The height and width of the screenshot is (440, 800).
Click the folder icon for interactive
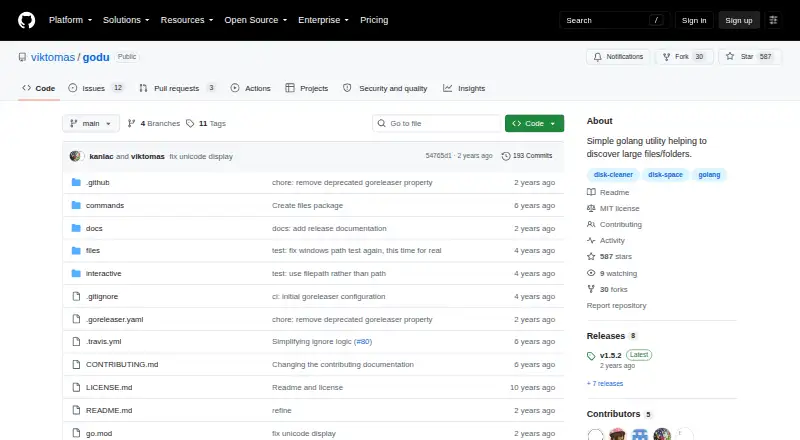(x=76, y=274)
